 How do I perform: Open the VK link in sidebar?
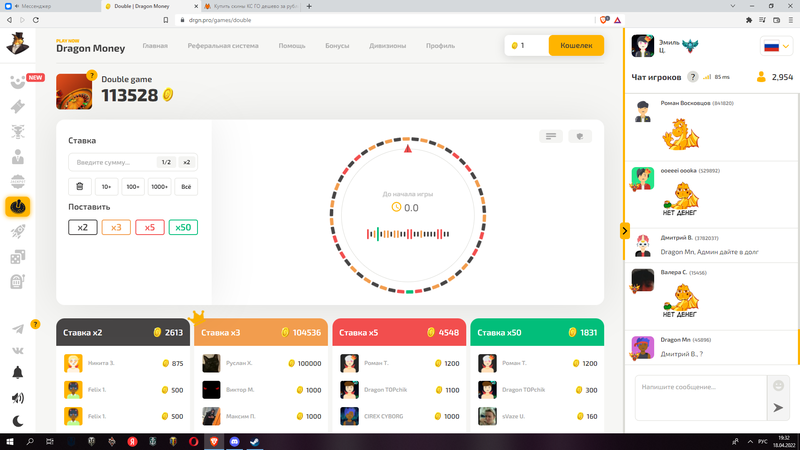[18, 351]
